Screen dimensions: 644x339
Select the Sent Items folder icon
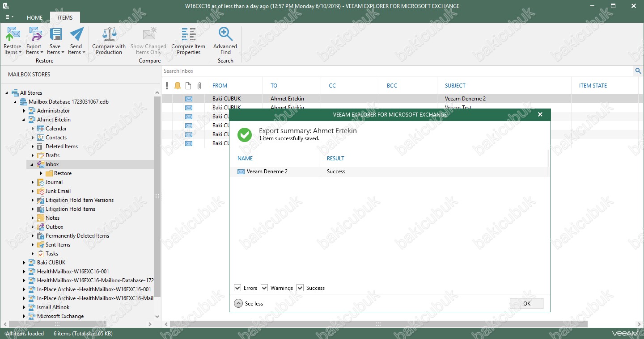[41, 245]
